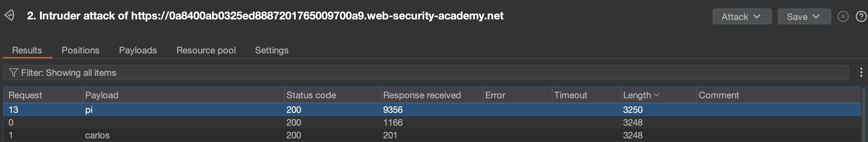The image size is (868, 142).
Task: Sort by the Status code column header
Action: 311,95
